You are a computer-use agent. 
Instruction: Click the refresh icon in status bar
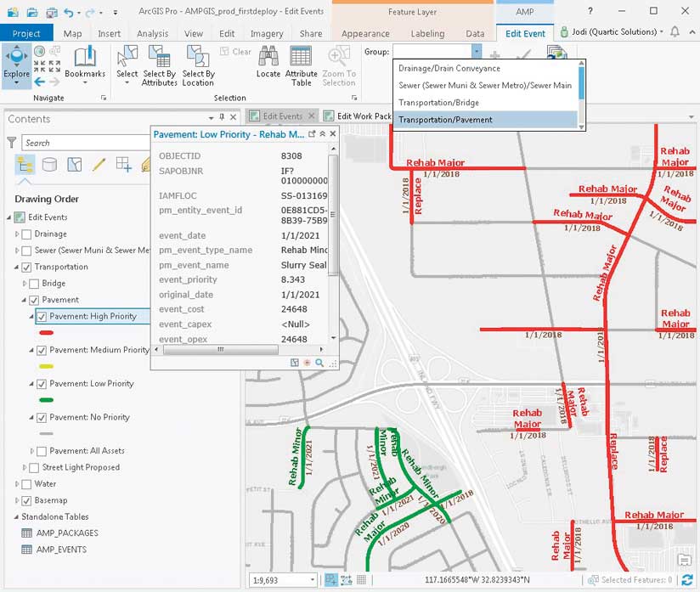[687, 579]
